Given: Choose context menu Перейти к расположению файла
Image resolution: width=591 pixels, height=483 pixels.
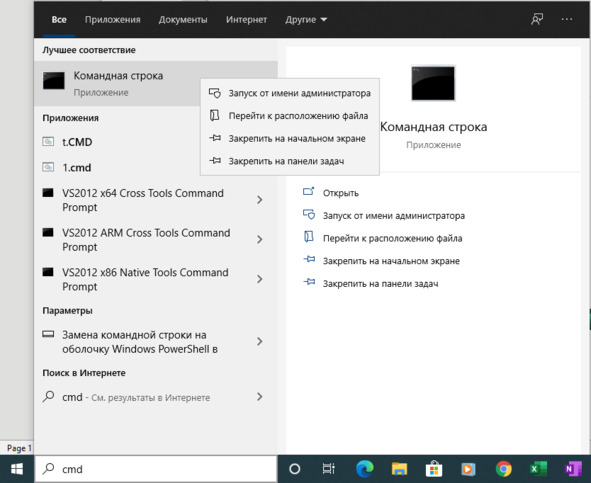Looking at the screenshot, I should (x=289, y=116).
